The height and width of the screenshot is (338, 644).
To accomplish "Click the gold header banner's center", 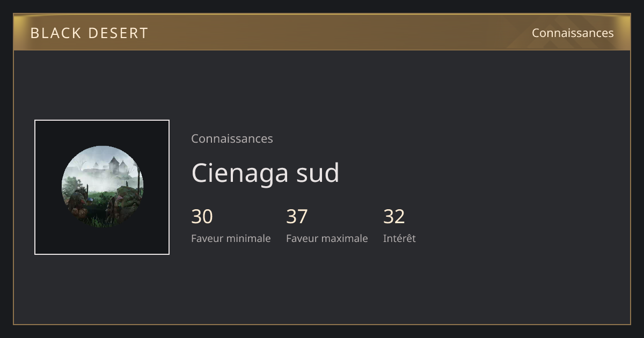I will 322,32.
